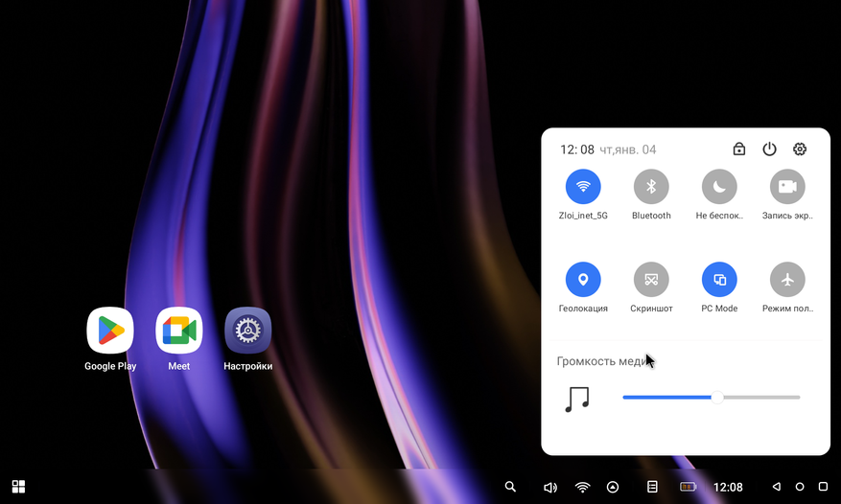Tap the Recents square navigation button
Viewport: 841px width, 504px height.
(824, 487)
